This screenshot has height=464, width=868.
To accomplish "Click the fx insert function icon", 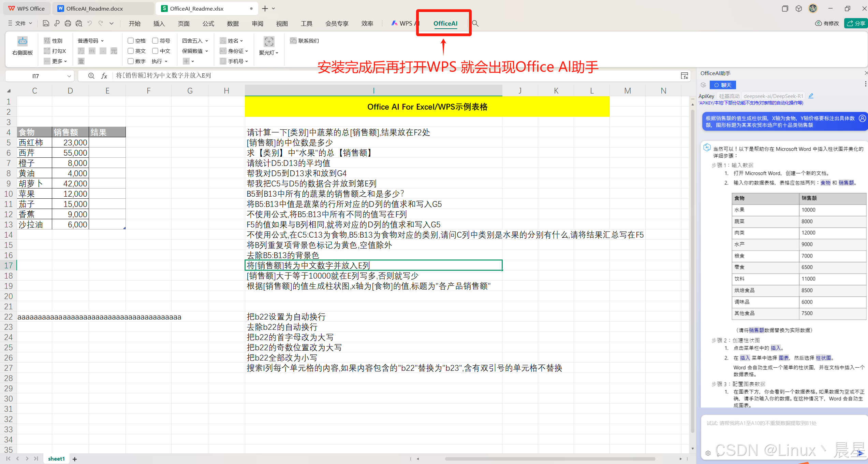I will coord(104,76).
